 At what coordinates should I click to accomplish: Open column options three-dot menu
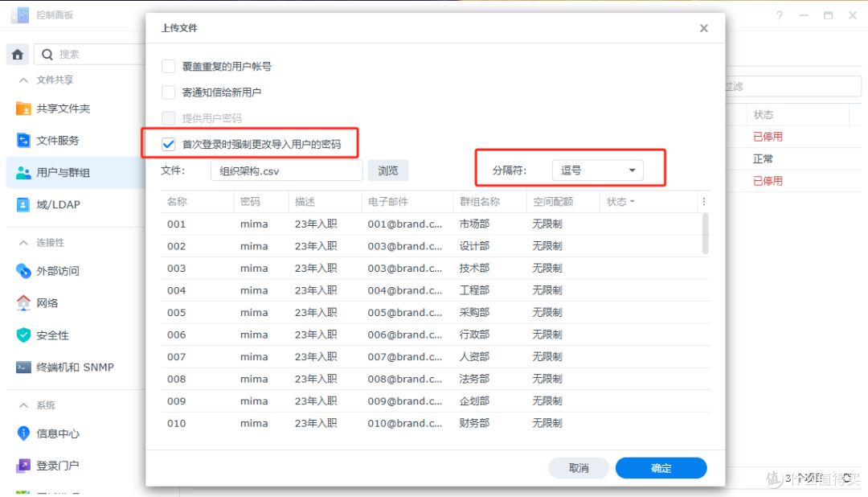click(x=704, y=202)
